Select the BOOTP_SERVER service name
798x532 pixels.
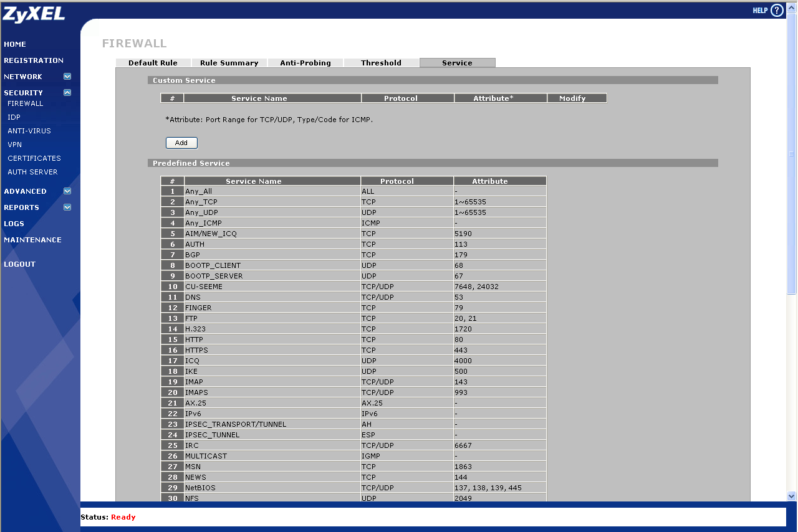tap(214, 276)
